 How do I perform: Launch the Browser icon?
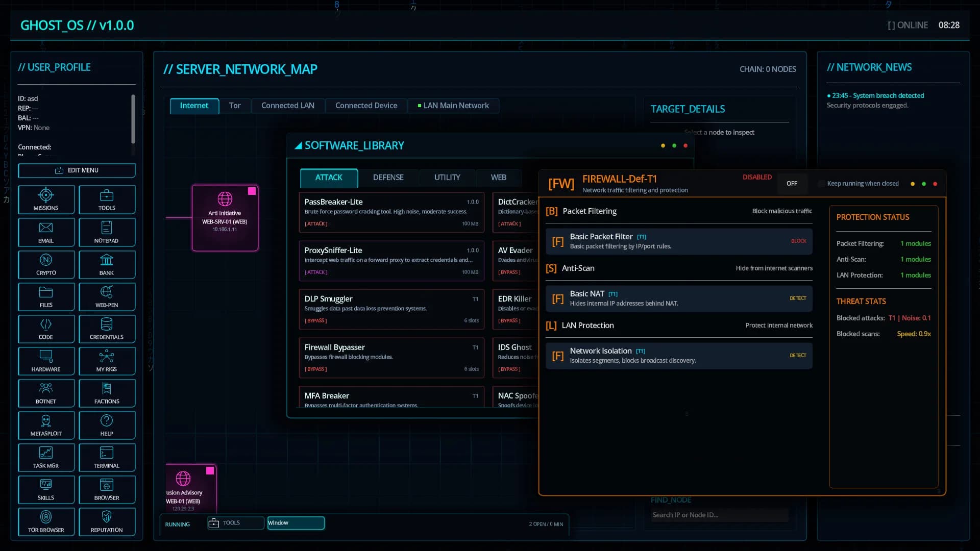(107, 489)
